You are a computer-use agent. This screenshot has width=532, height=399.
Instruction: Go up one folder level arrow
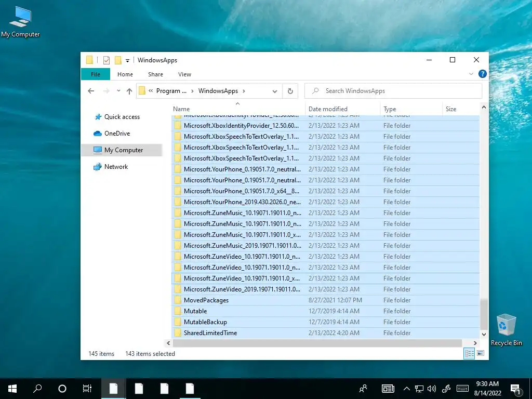(129, 91)
